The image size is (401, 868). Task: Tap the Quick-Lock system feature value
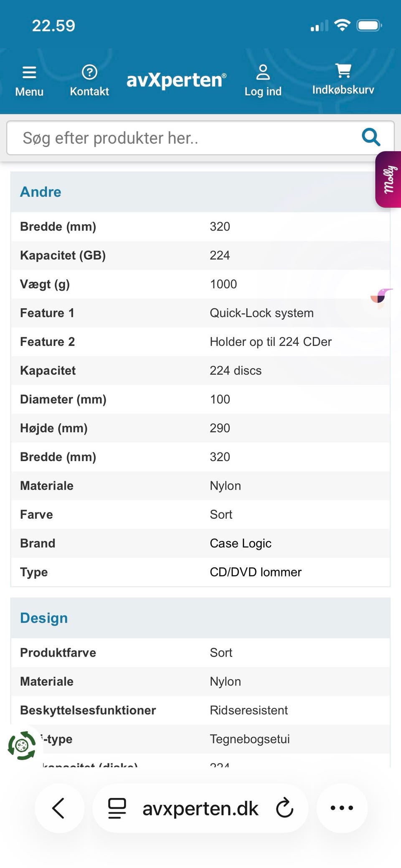[x=261, y=313]
